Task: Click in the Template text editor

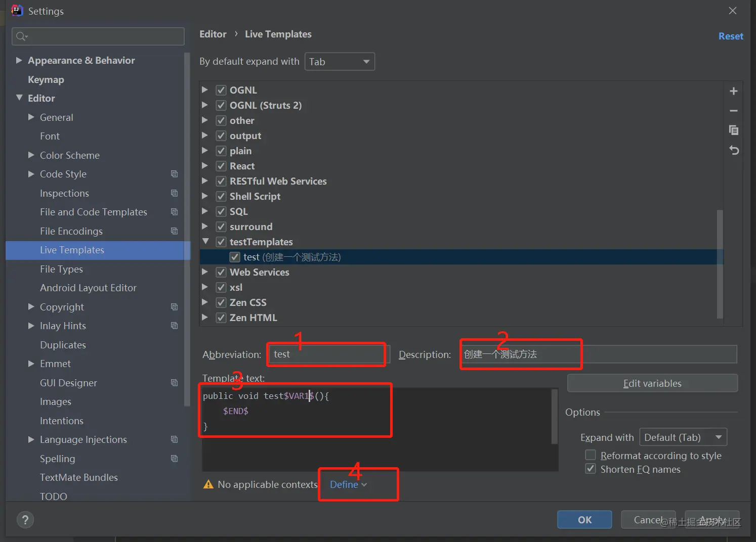Action: (x=377, y=430)
